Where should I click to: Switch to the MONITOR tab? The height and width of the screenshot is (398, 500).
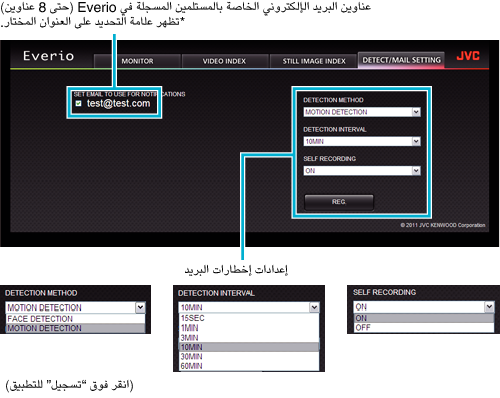(x=137, y=61)
